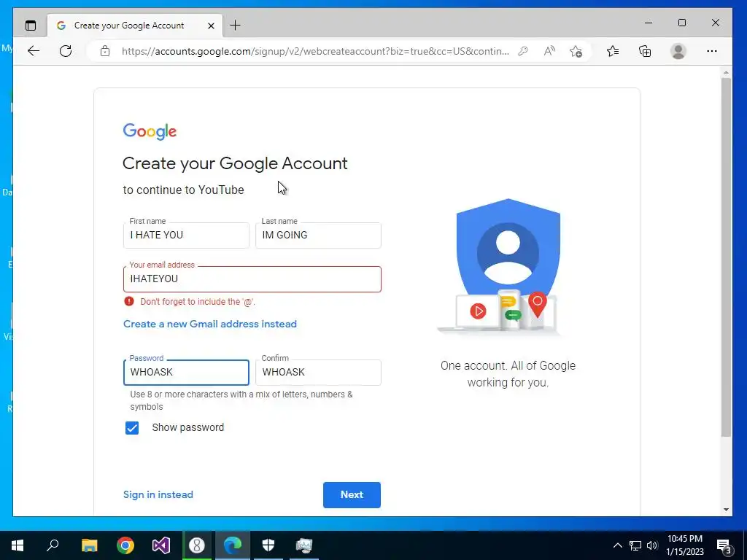Open Windows Security shield on the taskbar
The height and width of the screenshot is (560, 747).
click(268, 545)
